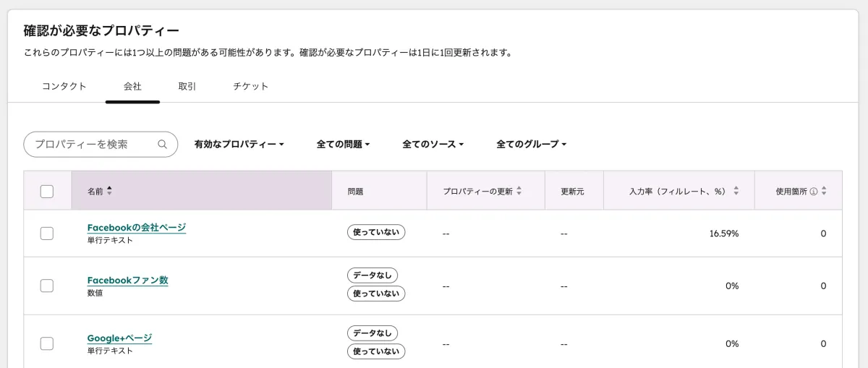
Task: Open the 全てのソース dropdown
Action: point(433,145)
